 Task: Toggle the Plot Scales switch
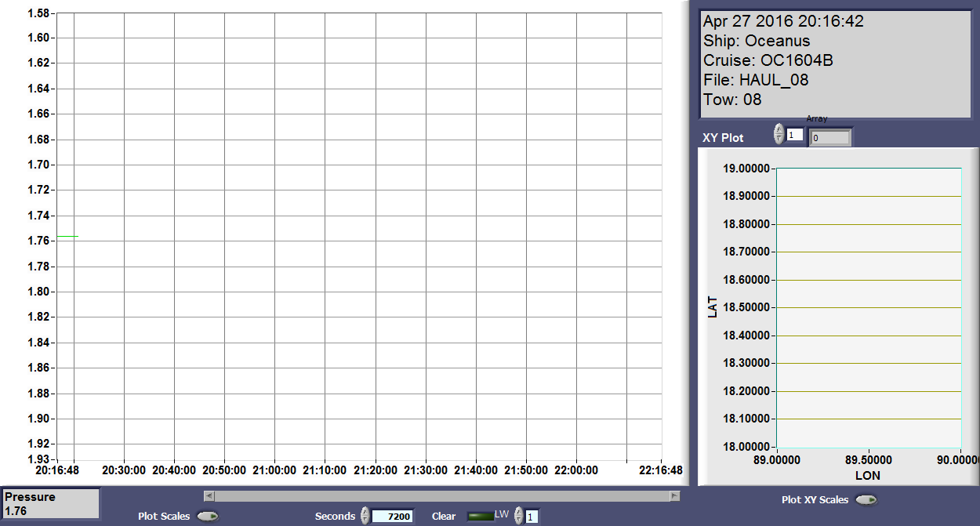tap(208, 516)
